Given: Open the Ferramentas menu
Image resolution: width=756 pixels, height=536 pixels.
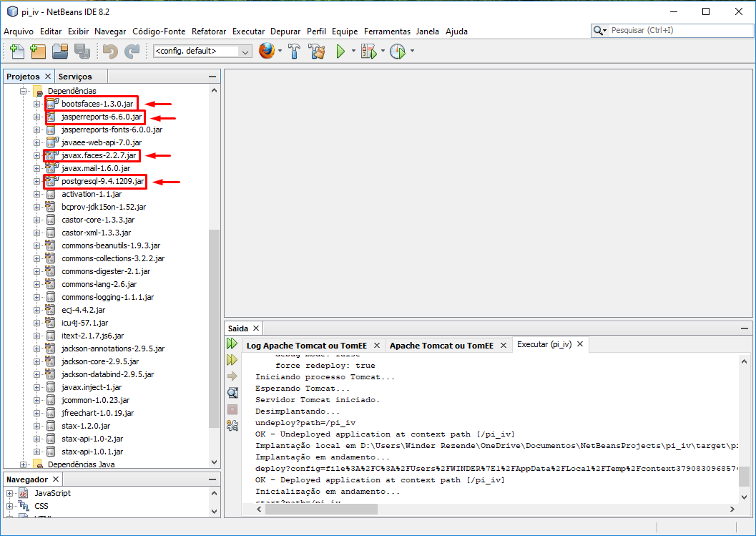Looking at the screenshot, I should [x=387, y=31].
